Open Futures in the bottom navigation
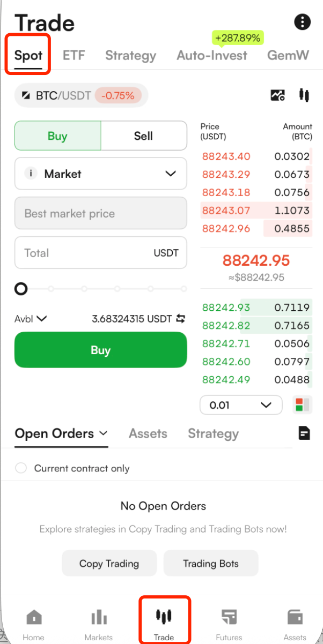 coord(229,624)
